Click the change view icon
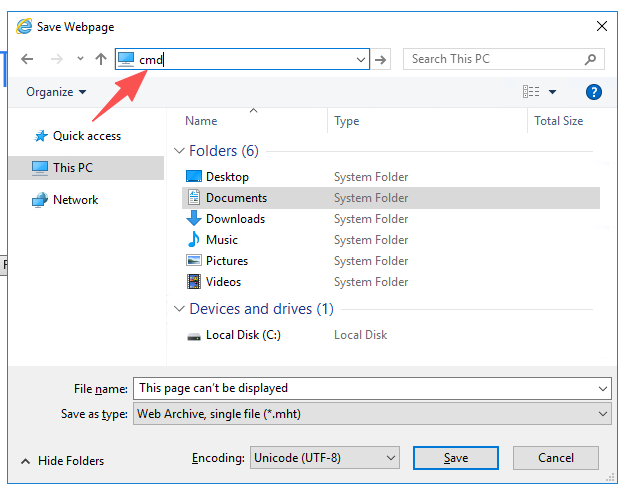The width and height of the screenshot is (635, 489). click(531, 92)
